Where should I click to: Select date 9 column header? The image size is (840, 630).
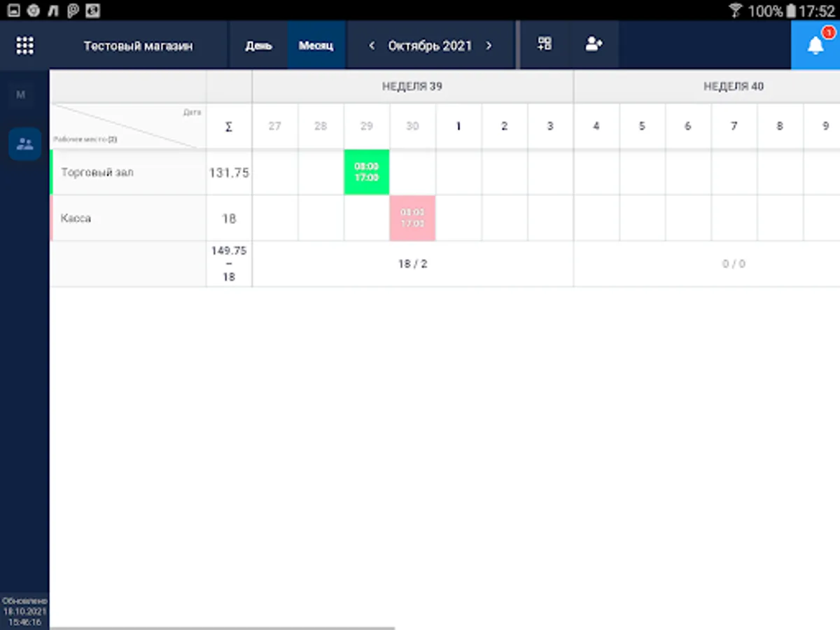(823, 127)
